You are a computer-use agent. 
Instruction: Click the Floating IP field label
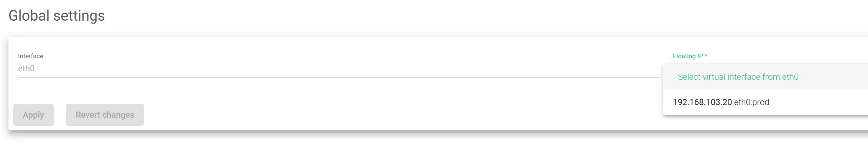click(x=688, y=56)
